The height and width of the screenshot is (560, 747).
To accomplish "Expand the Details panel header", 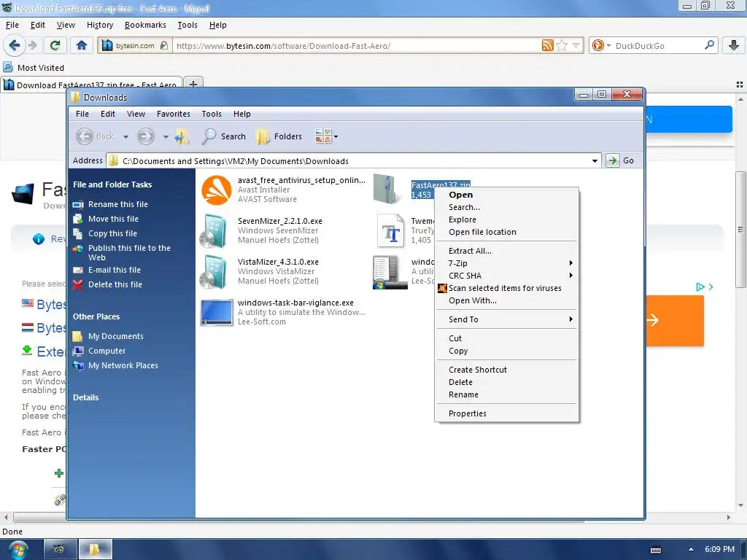I will pos(86,397).
